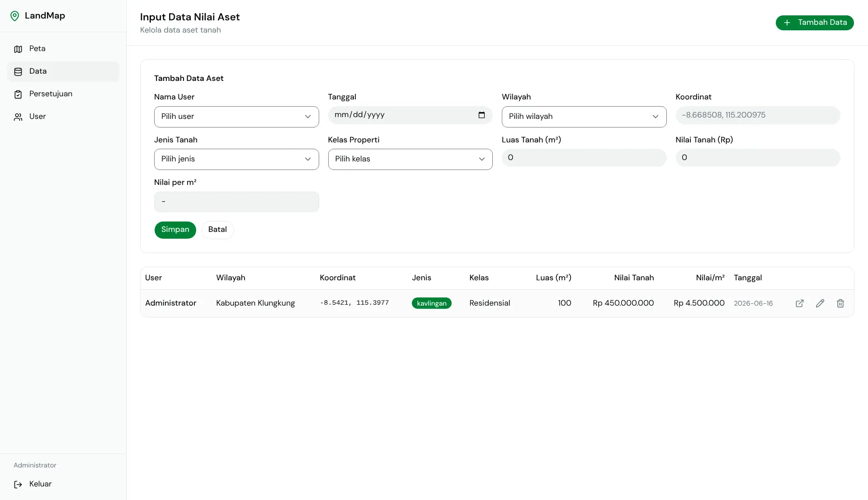The height and width of the screenshot is (500, 868).
Task: Click the Nilai/m² column header
Action: pyautogui.click(x=710, y=278)
